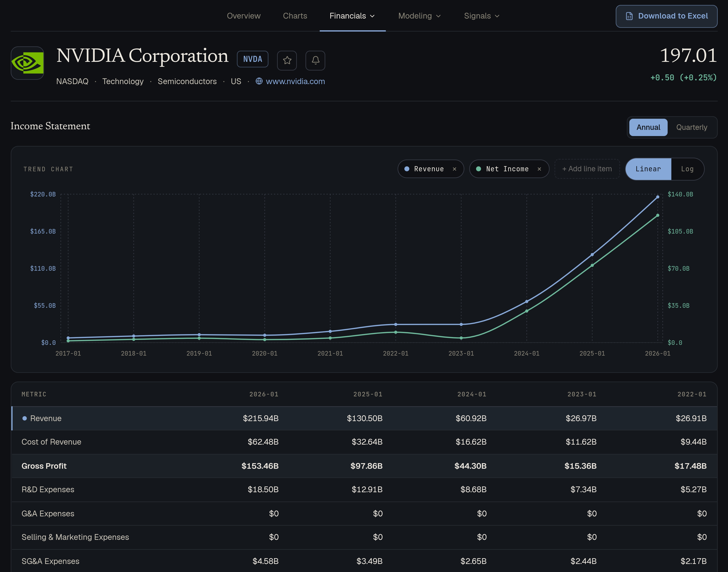Click the 2025-01 column header
The image size is (728, 572).
[x=368, y=394]
